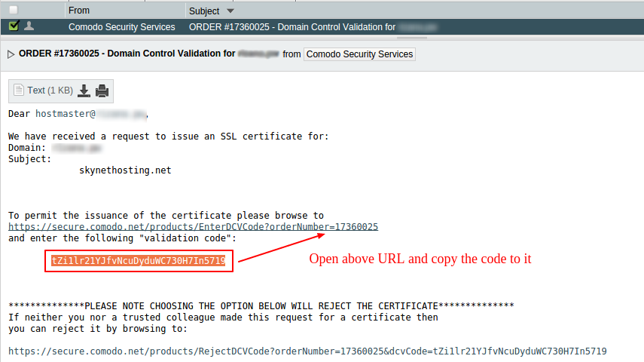644x362 pixels.
Task: Sort messages by the Subject column
Action: (x=203, y=11)
